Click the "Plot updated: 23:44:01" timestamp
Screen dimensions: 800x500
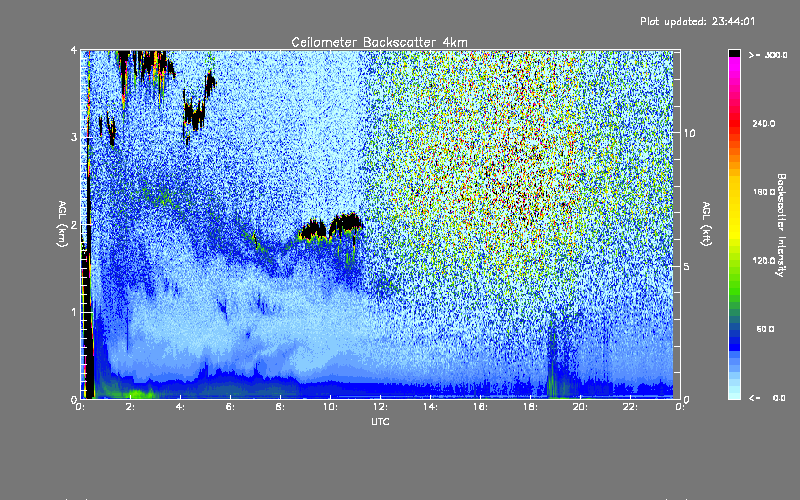697,21
